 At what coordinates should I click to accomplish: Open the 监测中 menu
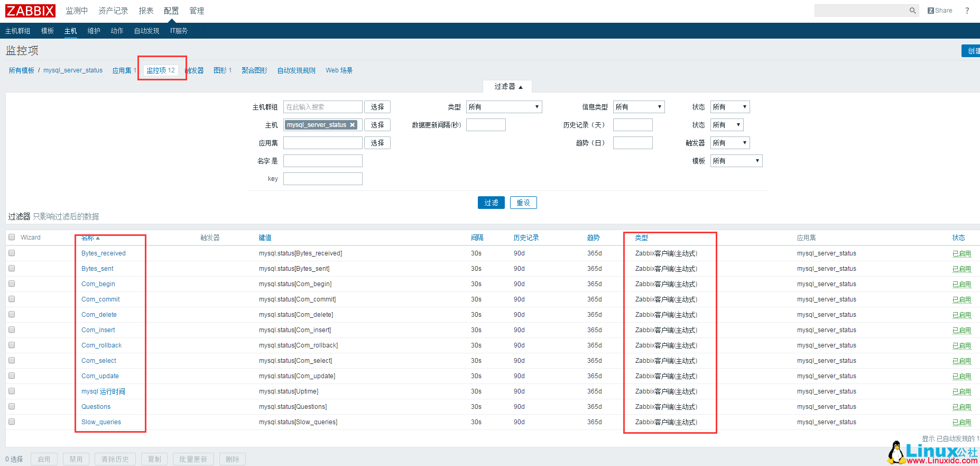(77, 11)
